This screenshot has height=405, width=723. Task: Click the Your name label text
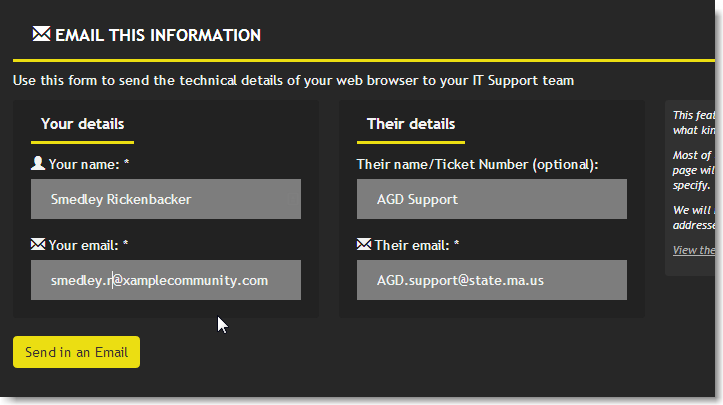point(88,163)
